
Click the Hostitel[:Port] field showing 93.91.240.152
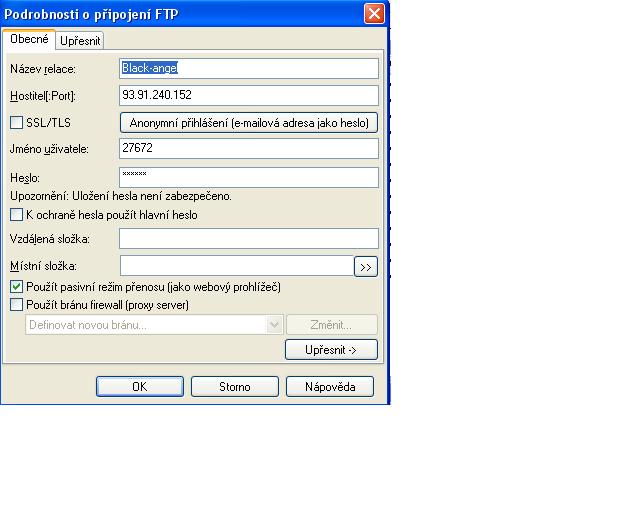(x=249, y=95)
